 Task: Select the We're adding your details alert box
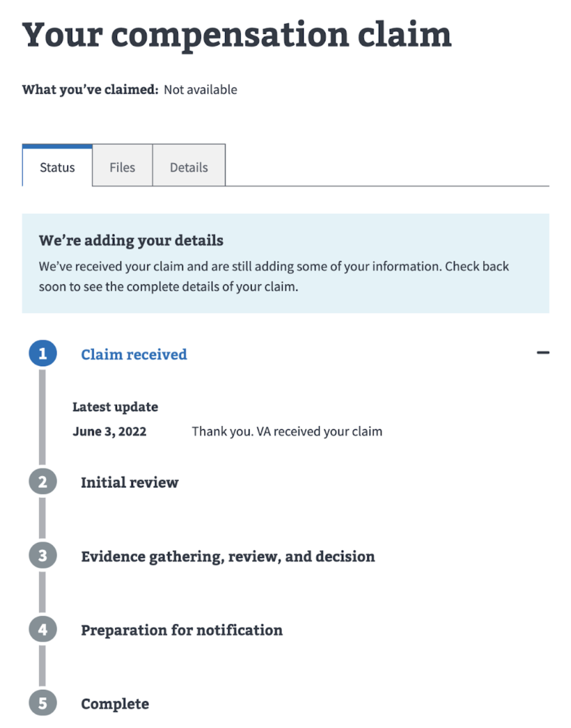[285, 262]
